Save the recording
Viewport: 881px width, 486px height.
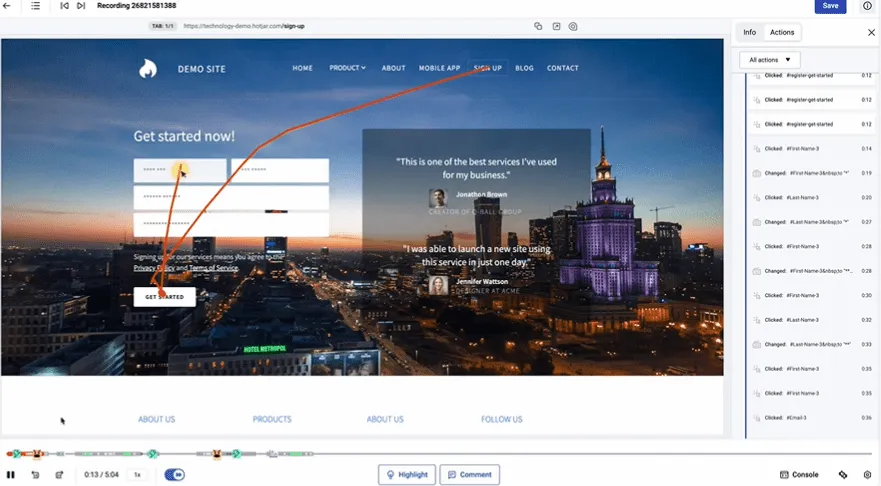click(830, 6)
